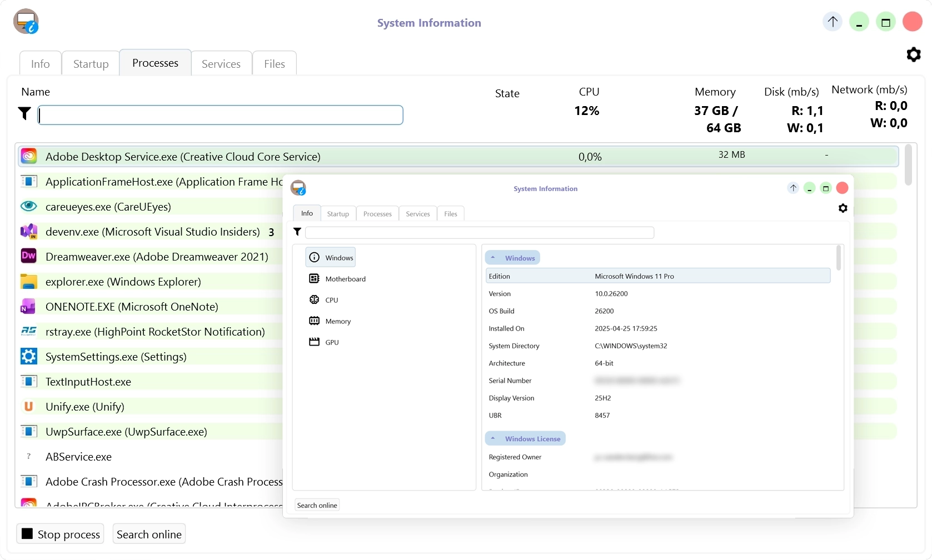Switch to the Startup tab in main window
The height and width of the screenshot is (560, 932).
click(x=91, y=63)
